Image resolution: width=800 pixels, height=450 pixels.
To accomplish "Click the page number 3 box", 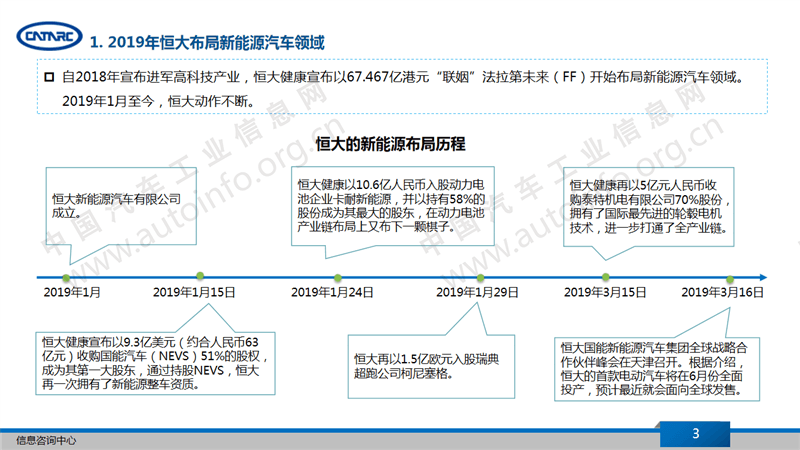I will pyautogui.click(x=695, y=434).
